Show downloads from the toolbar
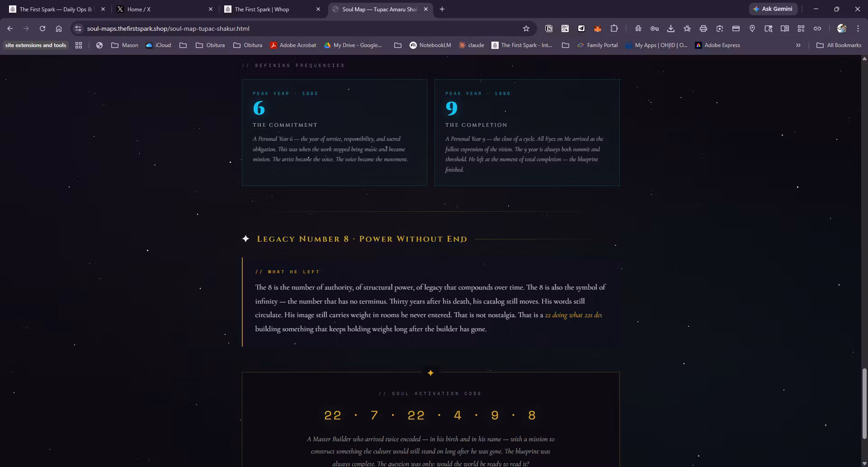The image size is (868, 467). pos(671,29)
